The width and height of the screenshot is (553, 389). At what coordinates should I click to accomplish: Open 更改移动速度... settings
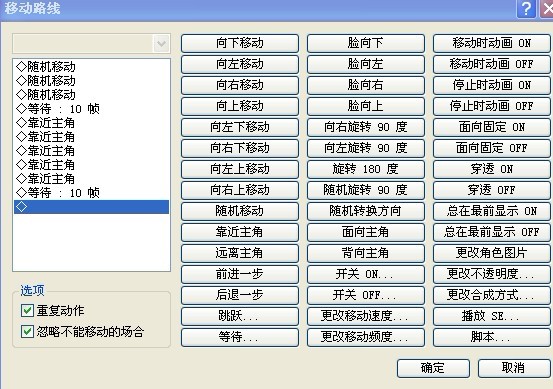click(366, 316)
